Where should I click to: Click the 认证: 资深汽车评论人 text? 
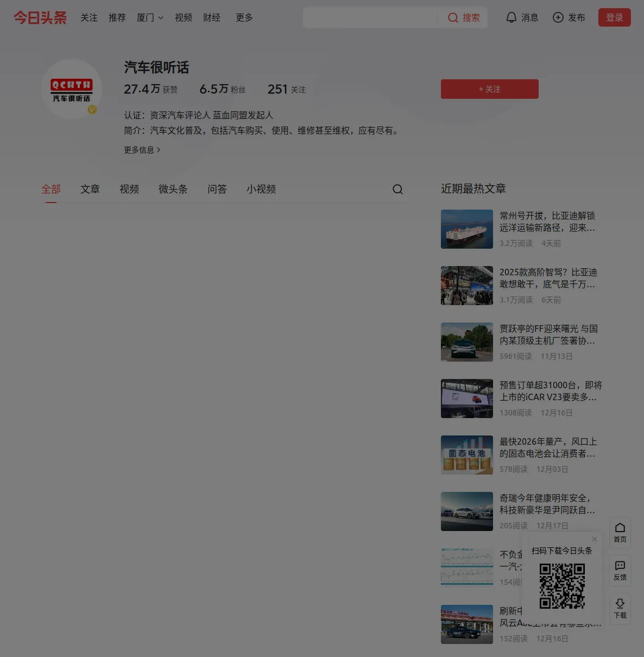(x=199, y=115)
